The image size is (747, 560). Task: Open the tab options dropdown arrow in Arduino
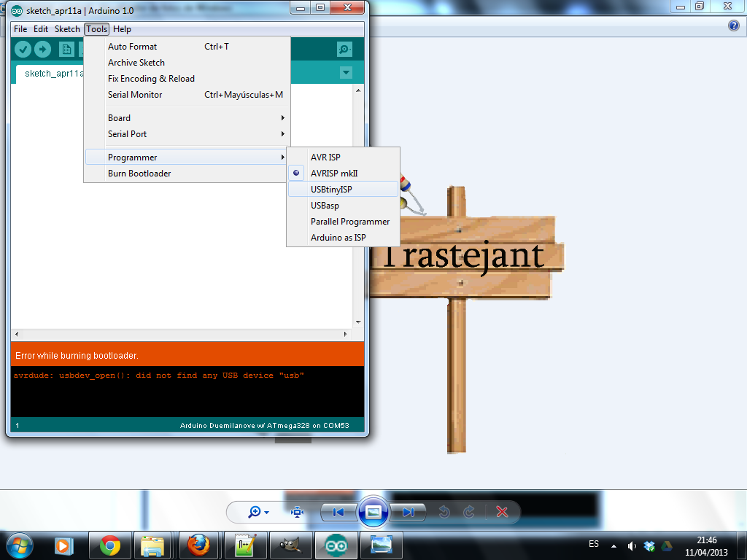pyautogui.click(x=346, y=73)
